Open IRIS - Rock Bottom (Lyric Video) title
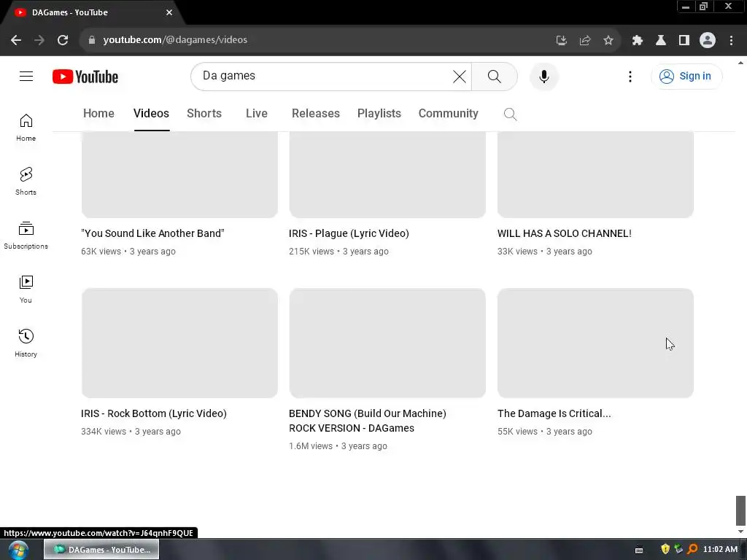 (x=153, y=413)
